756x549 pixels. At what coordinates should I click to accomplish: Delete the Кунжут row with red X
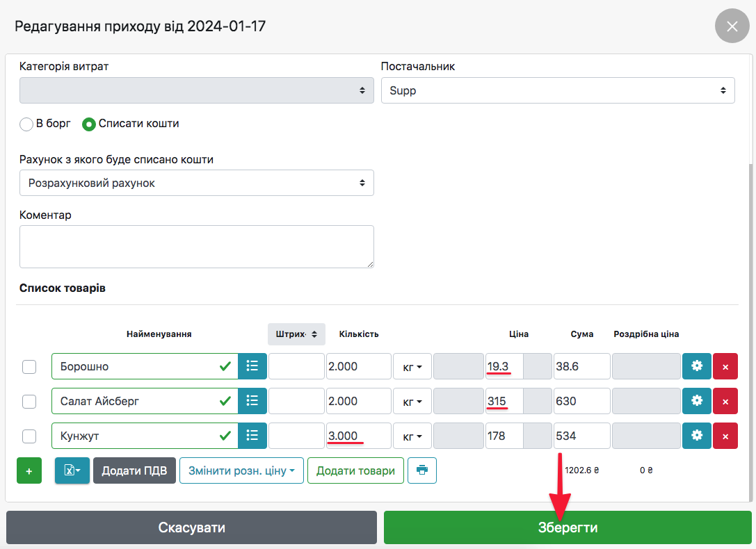point(725,436)
